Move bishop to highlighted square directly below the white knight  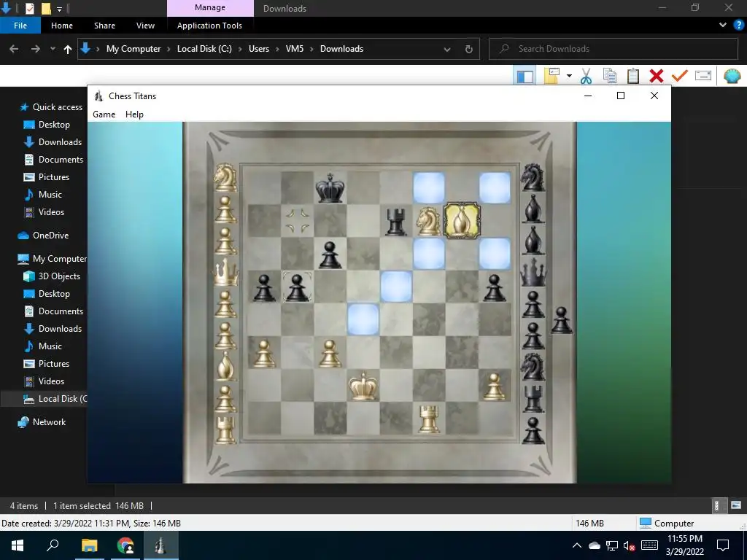click(x=429, y=254)
